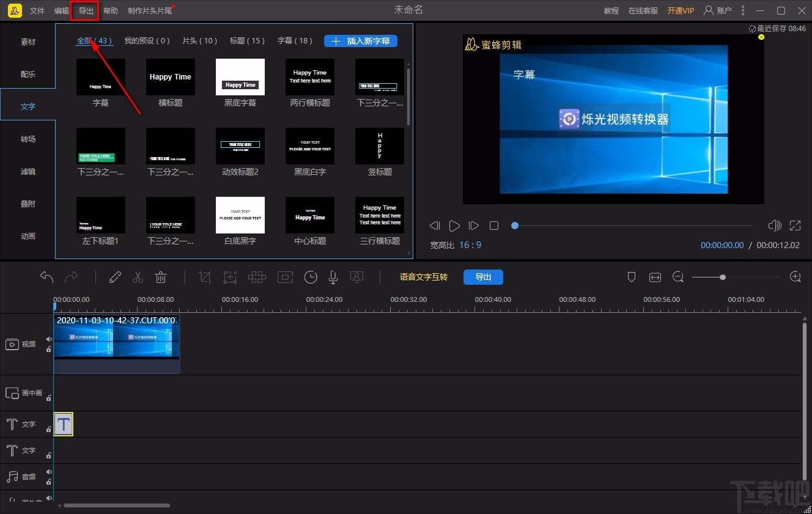Open the 动画 sidebar panel
The width and height of the screenshot is (812, 514).
pos(28,237)
